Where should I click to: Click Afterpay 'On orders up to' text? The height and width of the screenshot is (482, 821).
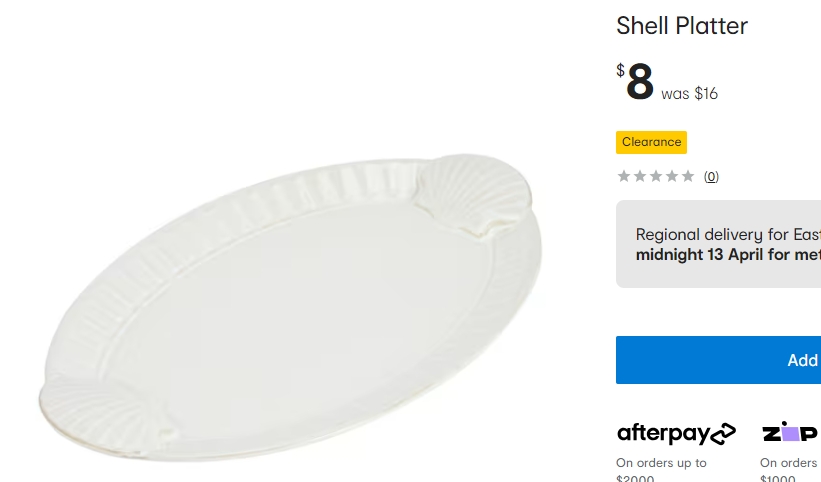[661, 463]
